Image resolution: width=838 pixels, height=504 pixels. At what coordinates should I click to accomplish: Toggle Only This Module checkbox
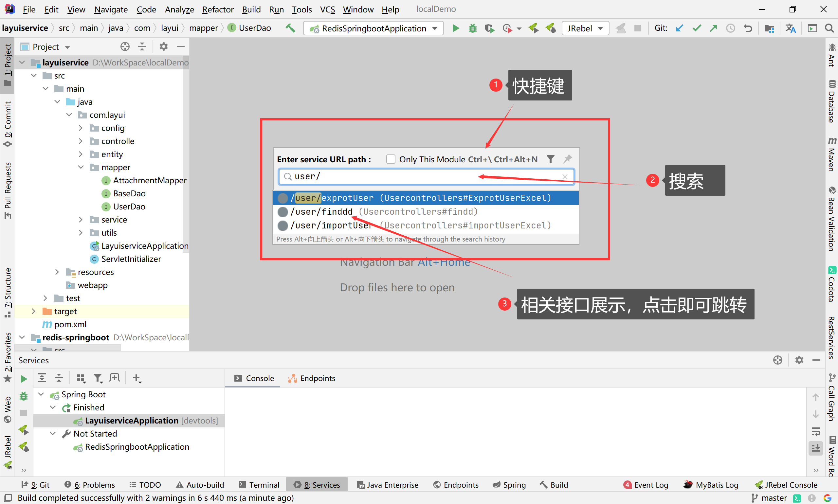coord(391,159)
